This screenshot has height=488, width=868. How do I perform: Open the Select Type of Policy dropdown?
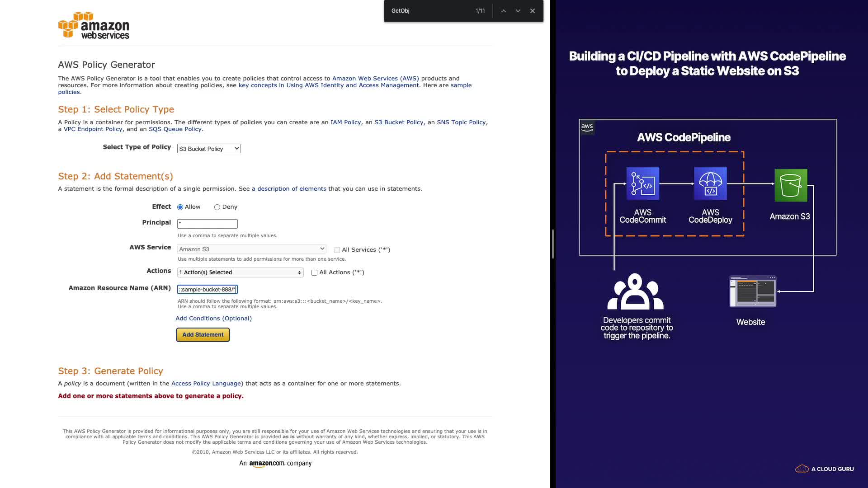208,149
